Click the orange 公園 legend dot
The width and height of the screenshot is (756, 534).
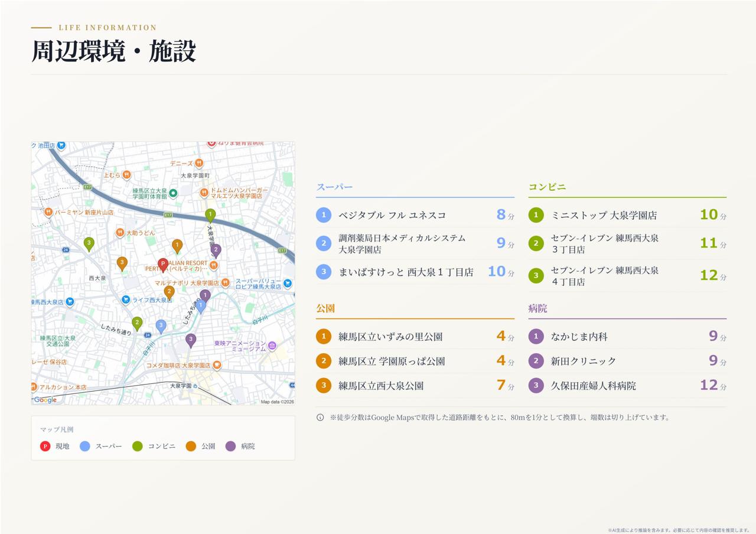(x=191, y=446)
